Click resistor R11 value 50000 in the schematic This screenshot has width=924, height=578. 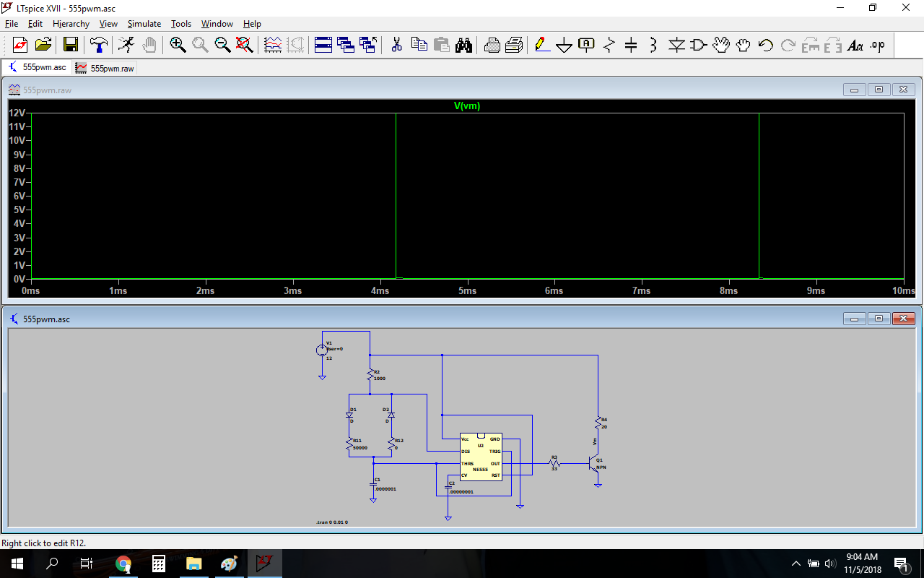tap(360, 448)
